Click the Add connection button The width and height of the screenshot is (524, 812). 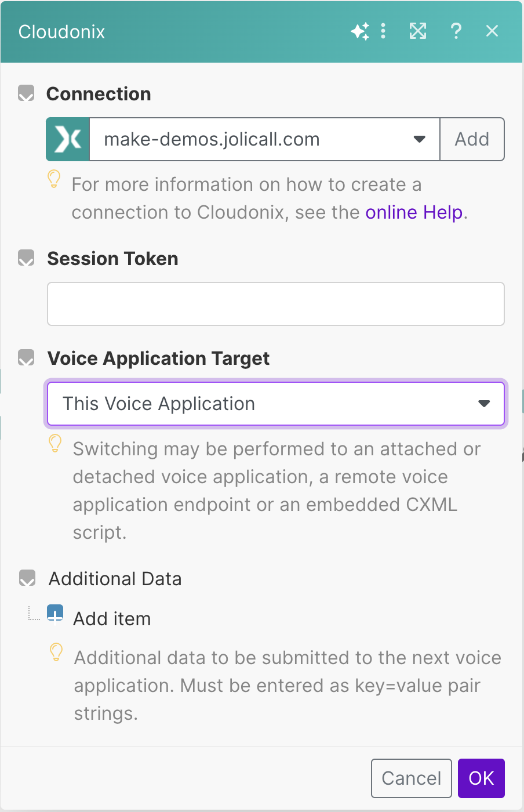(472, 139)
